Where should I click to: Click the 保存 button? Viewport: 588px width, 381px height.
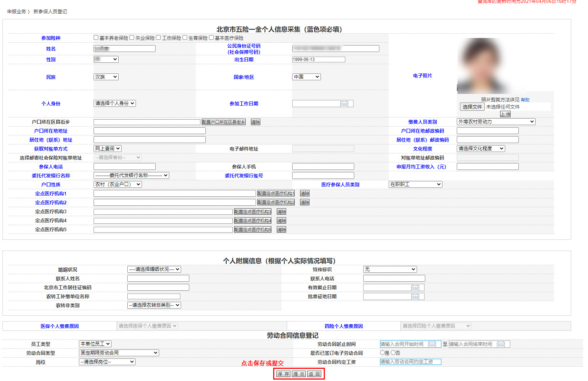point(283,374)
